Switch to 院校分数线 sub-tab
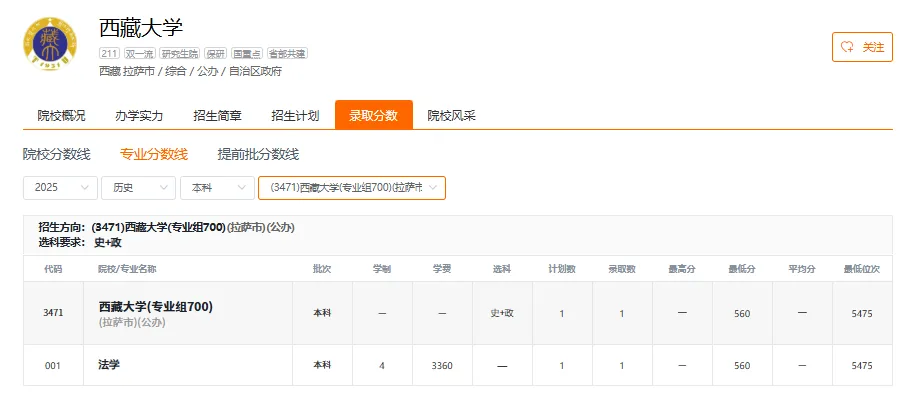The width and height of the screenshot is (921, 405). point(56,154)
